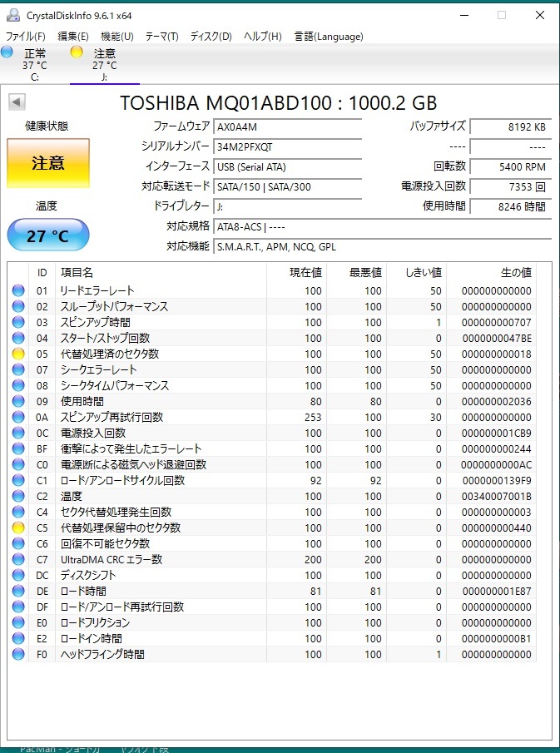Click the blue orb for ID 03 スピンアップ時間
Image resolution: width=560 pixels, height=753 pixels.
coord(18,322)
